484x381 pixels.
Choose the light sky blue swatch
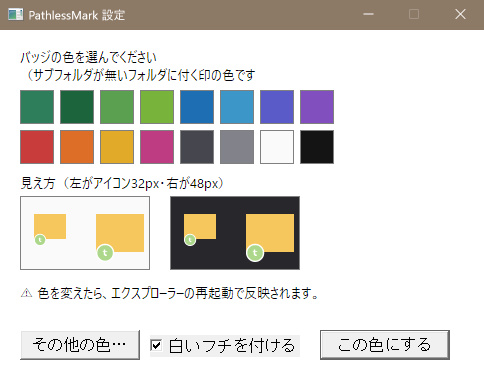(x=237, y=107)
